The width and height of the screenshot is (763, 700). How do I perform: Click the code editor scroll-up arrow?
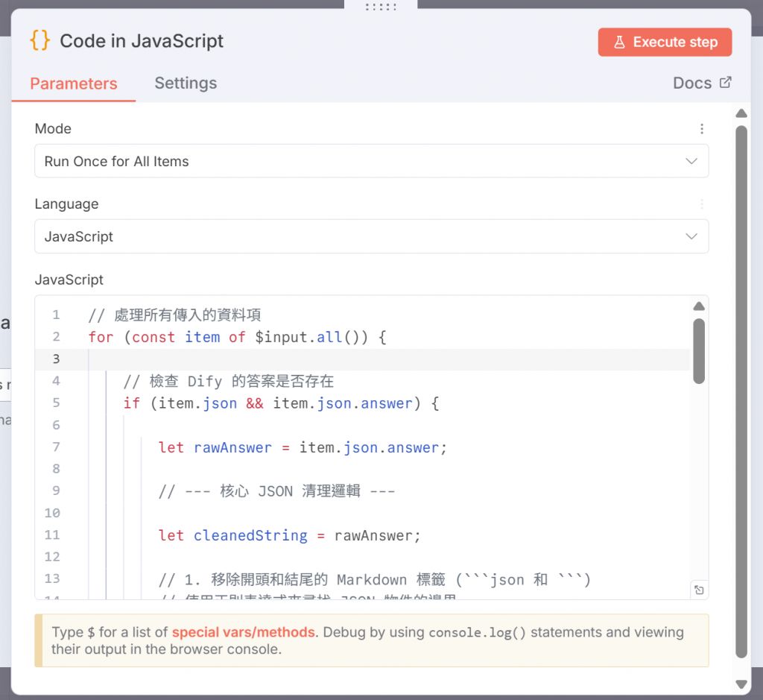(699, 306)
